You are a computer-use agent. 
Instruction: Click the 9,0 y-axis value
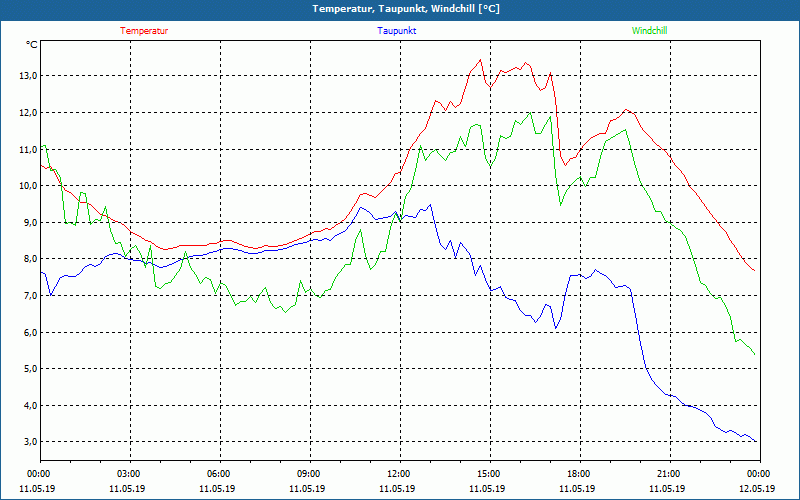[30, 222]
